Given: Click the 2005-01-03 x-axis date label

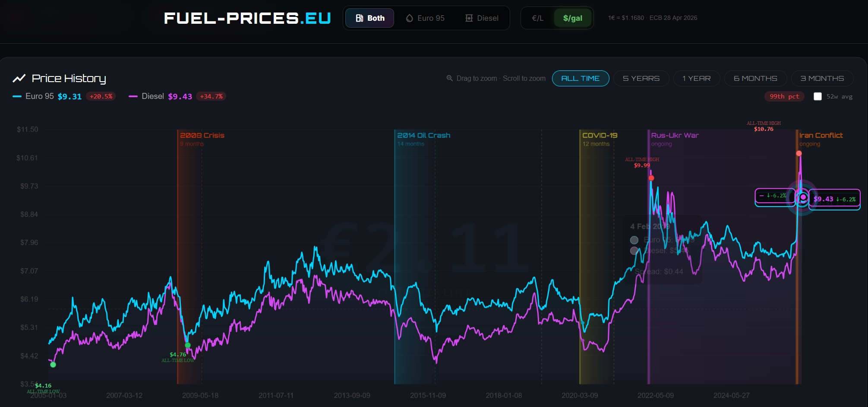Looking at the screenshot, I should click(x=48, y=395).
